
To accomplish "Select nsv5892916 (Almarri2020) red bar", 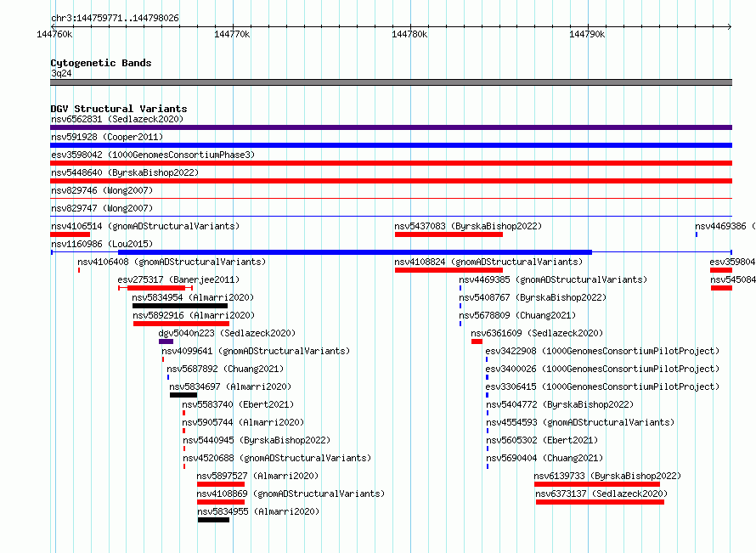I will point(181,324).
